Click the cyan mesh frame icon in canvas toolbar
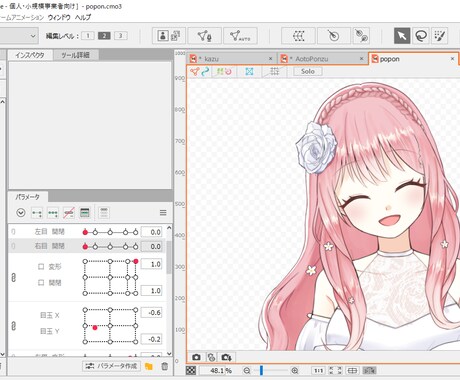 click(x=249, y=71)
